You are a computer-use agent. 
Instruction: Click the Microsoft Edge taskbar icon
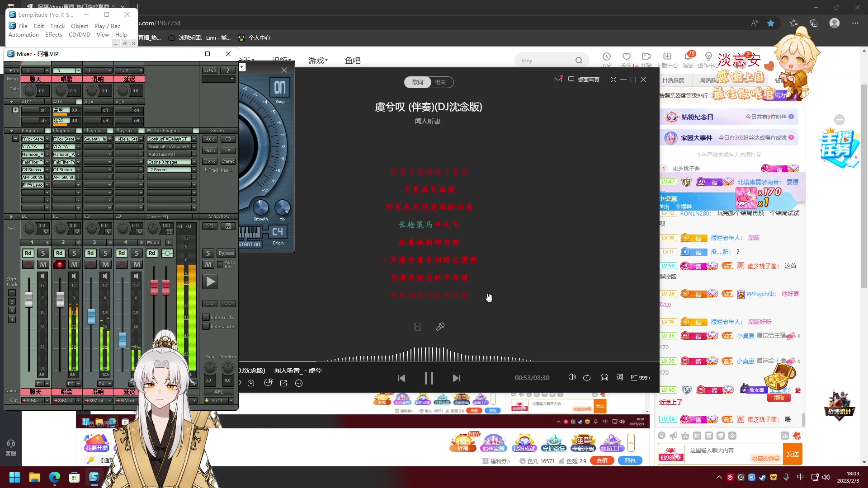(54, 477)
